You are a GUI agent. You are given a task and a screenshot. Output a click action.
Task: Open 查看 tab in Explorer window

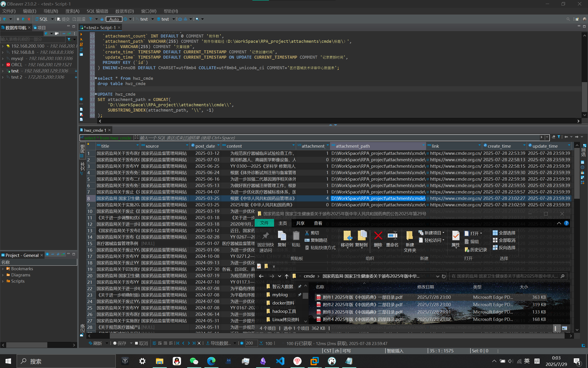pyautogui.click(x=318, y=223)
